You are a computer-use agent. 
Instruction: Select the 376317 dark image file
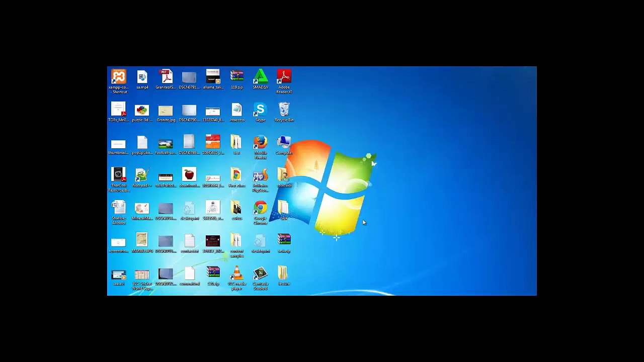(x=213, y=241)
